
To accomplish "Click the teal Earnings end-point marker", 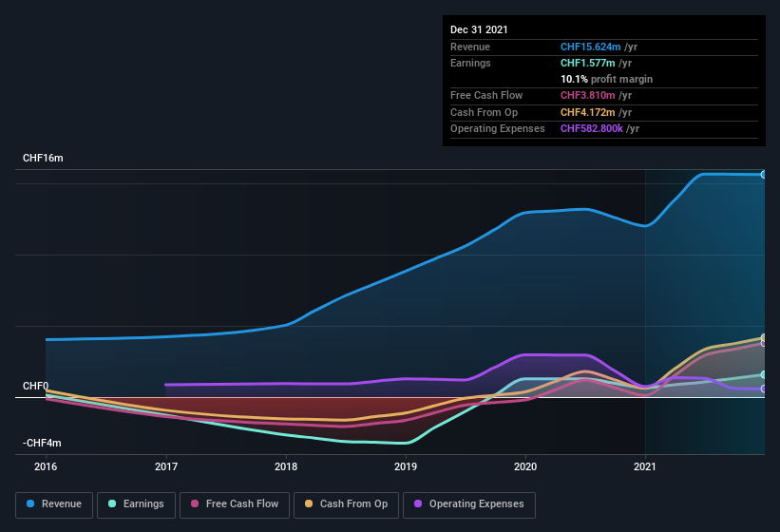I will [x=763, y=374].
